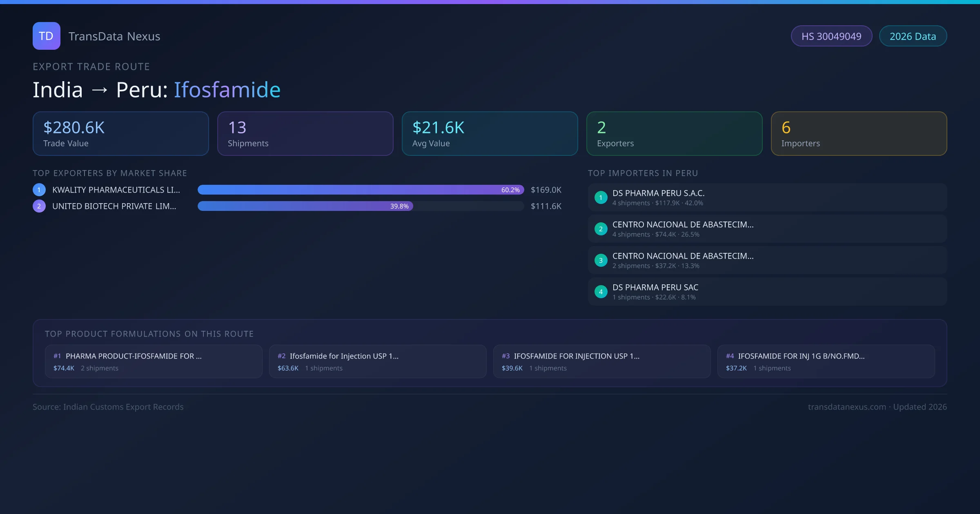The image size is (980, 514).
Task: Click the 60.2% market share bar
Action: click(361, 190)
